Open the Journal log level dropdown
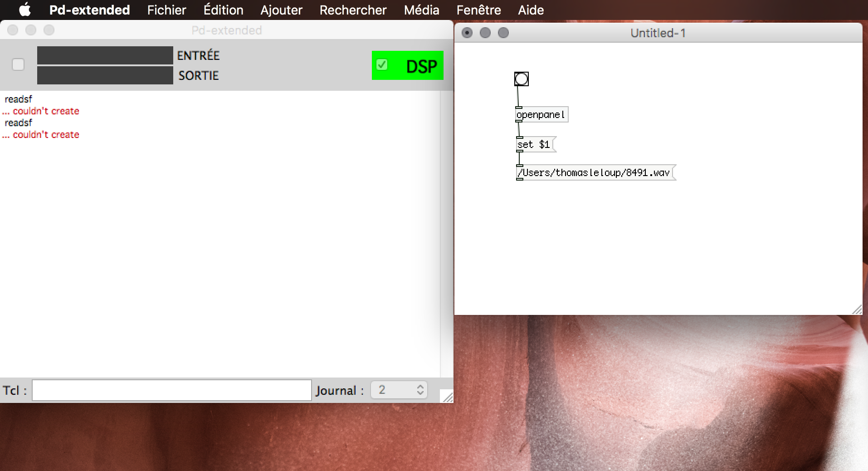The image size is (868, 471). 399,390
